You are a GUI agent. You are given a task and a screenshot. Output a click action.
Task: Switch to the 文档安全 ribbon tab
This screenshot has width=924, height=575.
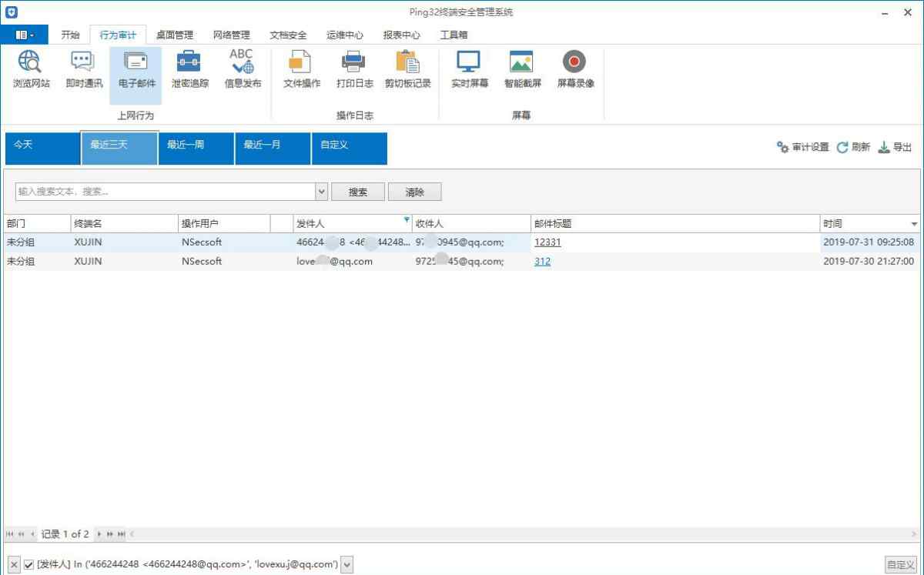pyautogui.click(x=289, y=35)
